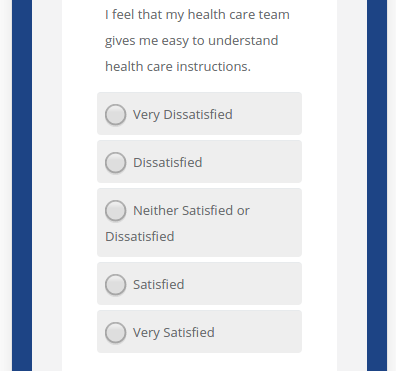396x371 pixels.
Task: Click empty right side of Satisfied row
Action: pos(243,284)
